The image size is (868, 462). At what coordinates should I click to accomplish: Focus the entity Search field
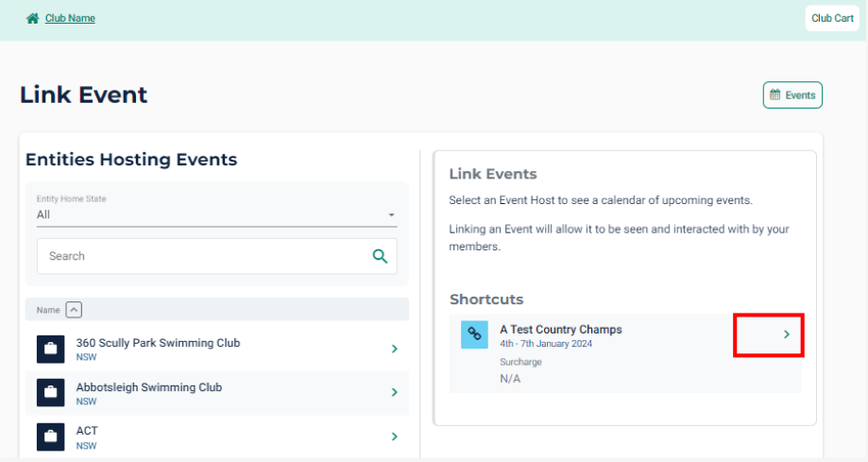tap(216, 256)
